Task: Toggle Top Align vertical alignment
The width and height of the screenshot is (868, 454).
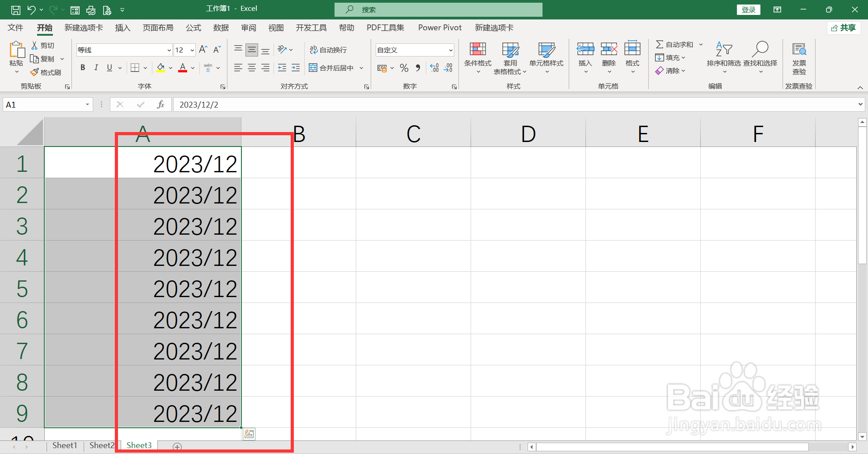Action: [x=238, y=49]
